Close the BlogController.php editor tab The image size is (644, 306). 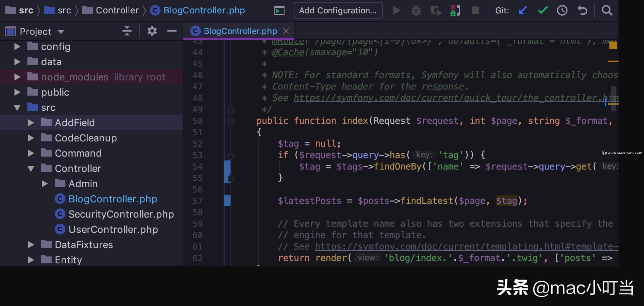click(286, 31)
